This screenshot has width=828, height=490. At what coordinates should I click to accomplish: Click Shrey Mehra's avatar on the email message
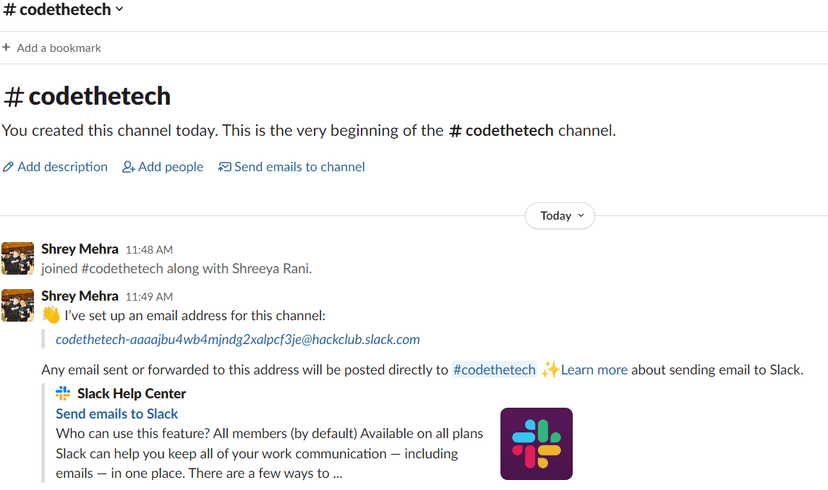point(18,305)
